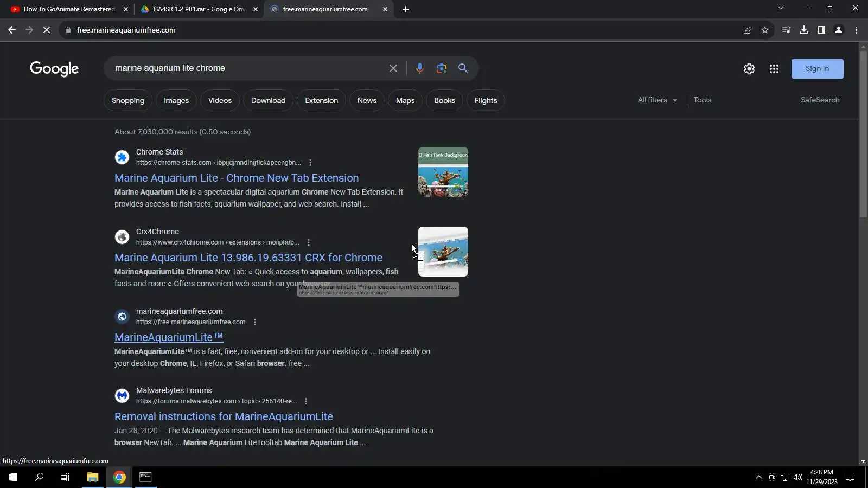Open the taskbar clock and date
The image size is (868, 488).
821,477
